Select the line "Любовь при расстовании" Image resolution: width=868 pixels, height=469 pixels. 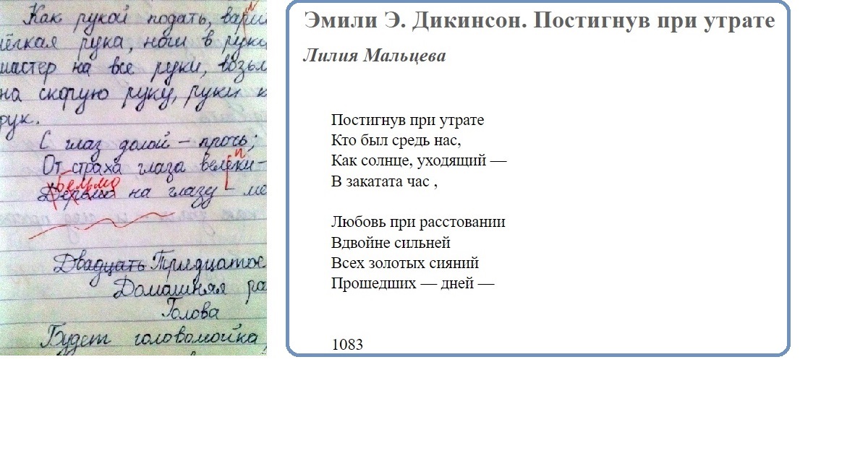point(418,222)
